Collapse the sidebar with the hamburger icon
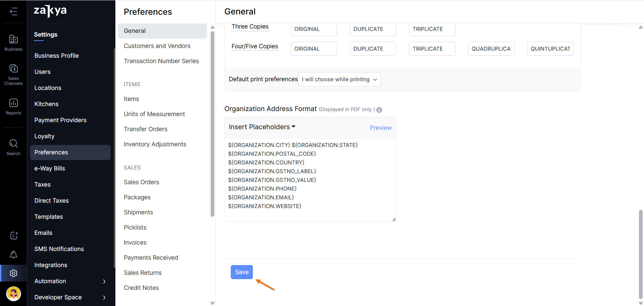 coord(13,12)
